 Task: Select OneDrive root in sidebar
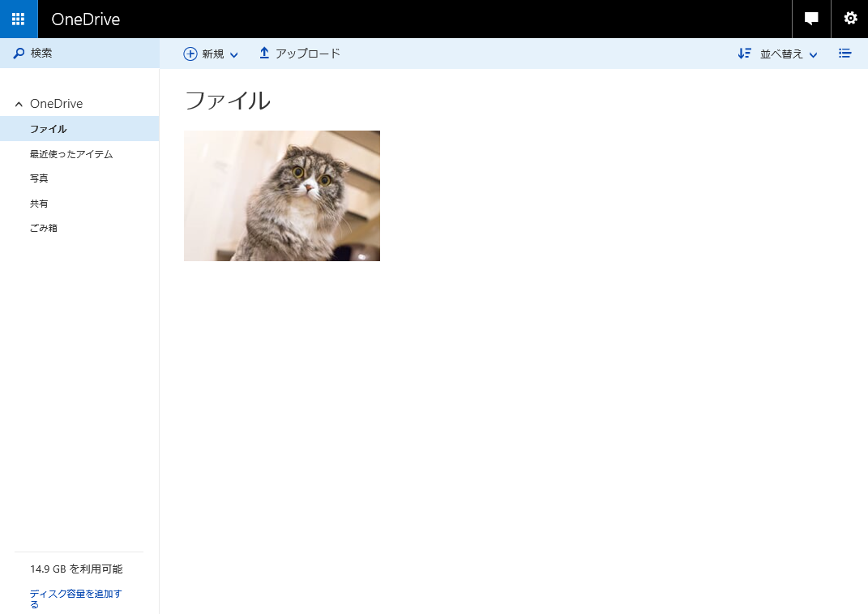click(x=57, y=104)
